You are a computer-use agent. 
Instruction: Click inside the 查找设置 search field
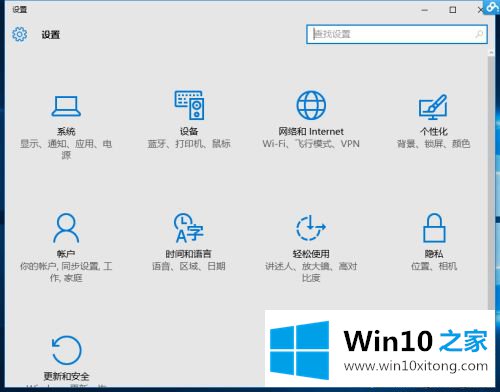coord(397,34)
